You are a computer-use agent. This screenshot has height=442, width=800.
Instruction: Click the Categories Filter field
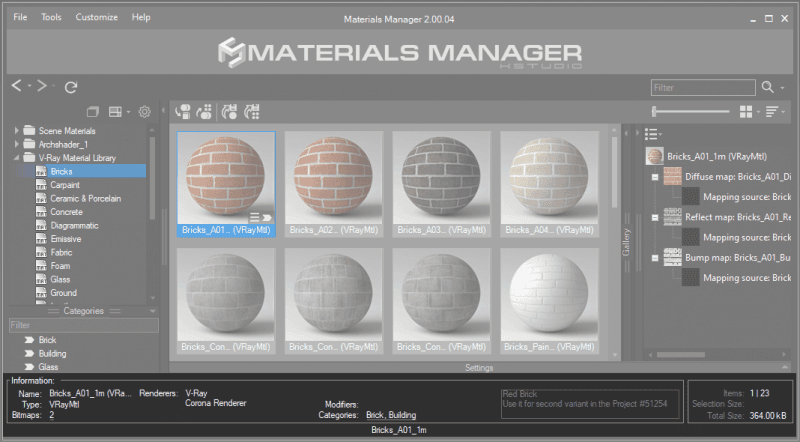(x=84, y=325)
